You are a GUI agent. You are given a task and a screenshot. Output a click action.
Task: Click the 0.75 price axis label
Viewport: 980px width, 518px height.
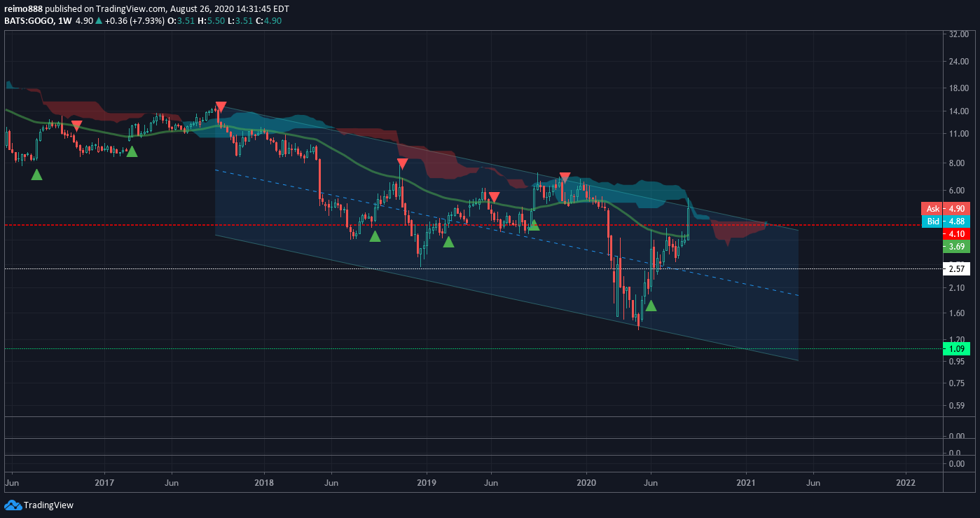(x=958, y=383)
